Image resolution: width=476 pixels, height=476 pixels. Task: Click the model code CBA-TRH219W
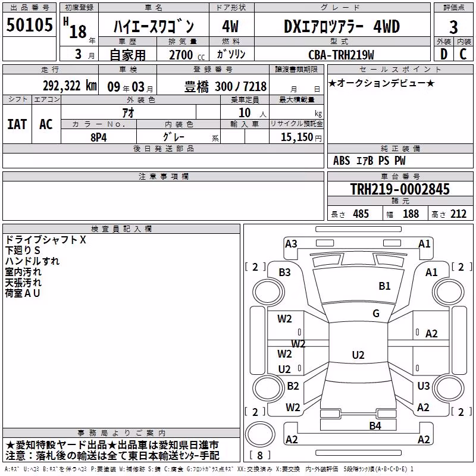pyautogui.click(x=341, y=55)
